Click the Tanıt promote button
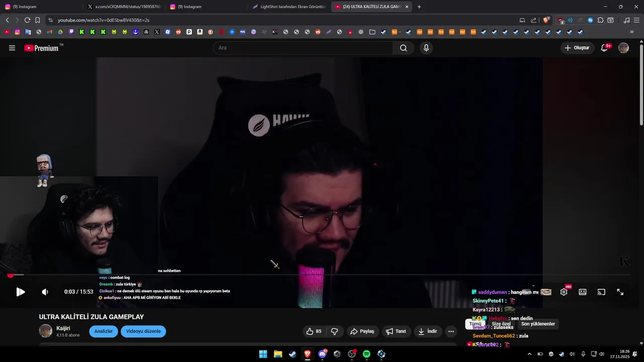The height and width of the screenshot is (362, 644). [396, 331]
